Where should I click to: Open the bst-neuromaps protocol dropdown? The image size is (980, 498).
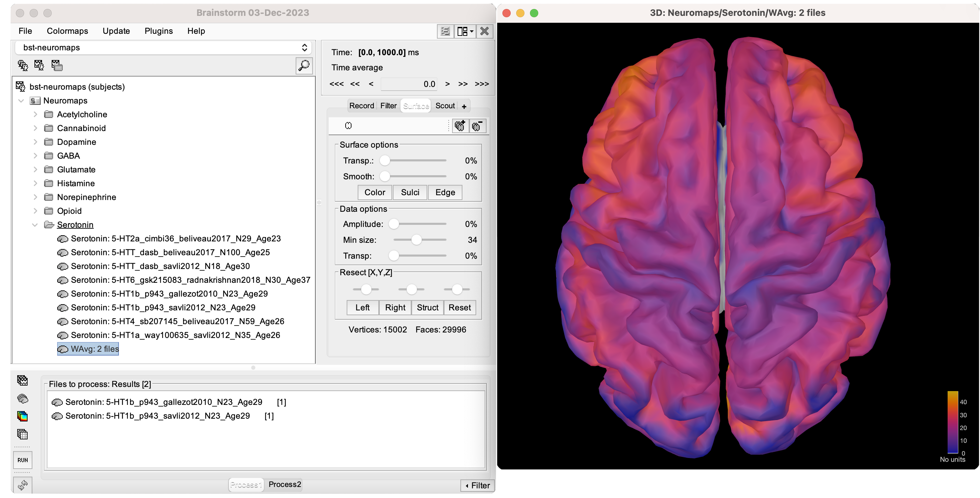click(x=163, y=48)
